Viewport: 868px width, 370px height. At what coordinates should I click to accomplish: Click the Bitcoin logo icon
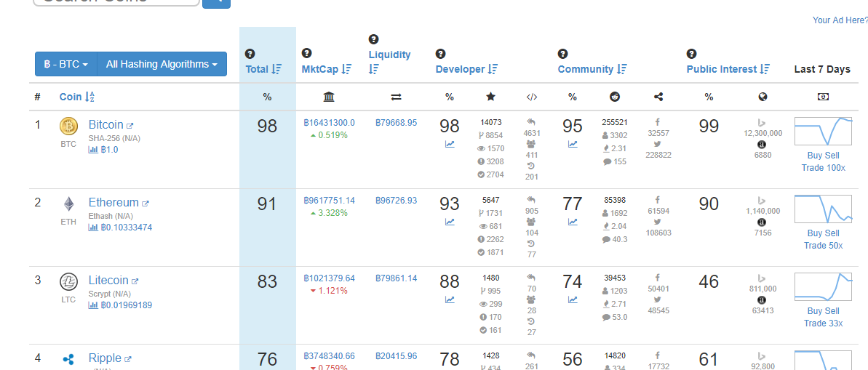coord(68,126)
